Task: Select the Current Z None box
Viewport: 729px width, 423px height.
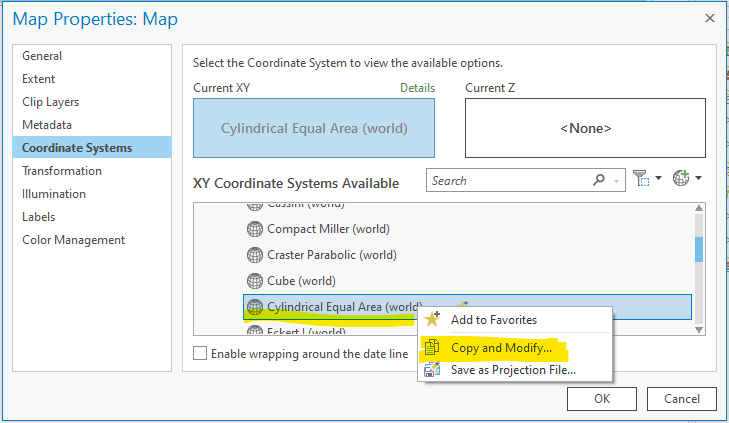Action: 586,128
